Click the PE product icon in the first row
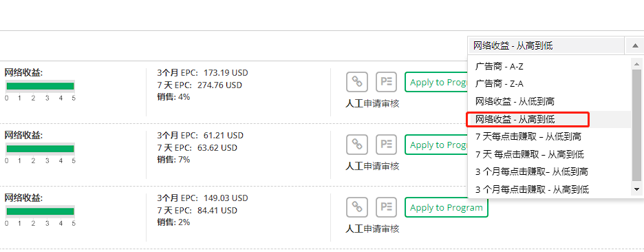The image size is (644, 252). point(387,82)
